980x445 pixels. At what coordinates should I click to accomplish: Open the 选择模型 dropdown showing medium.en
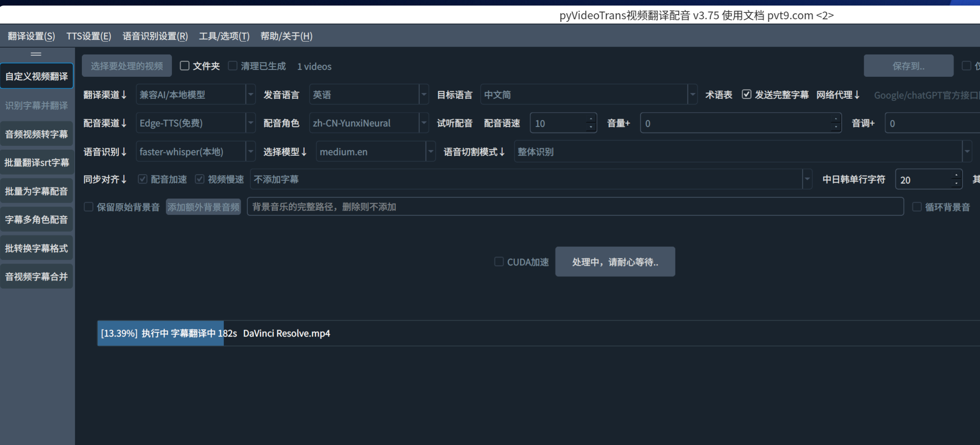point(376,151)
